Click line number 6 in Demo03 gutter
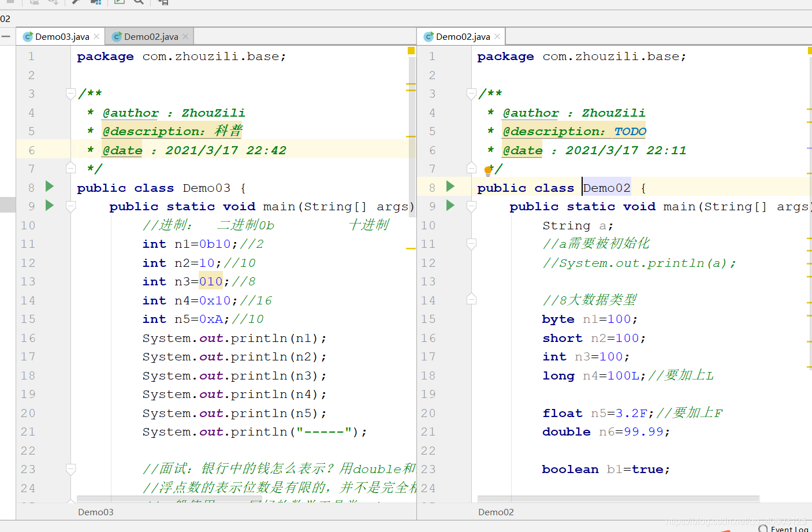The height and width of the screenshot is (532, 812). coord(31,150)
